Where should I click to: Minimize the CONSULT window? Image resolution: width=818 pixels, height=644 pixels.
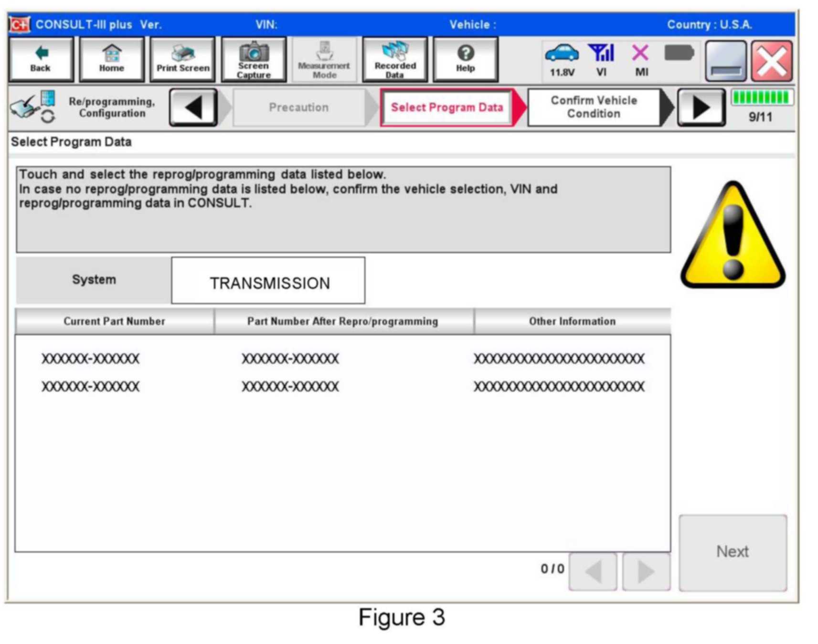[725, 61]
